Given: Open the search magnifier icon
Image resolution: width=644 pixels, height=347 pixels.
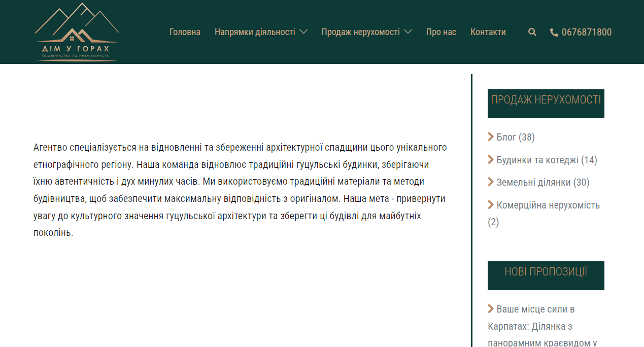Looking at the screenshot, I should coord(532,32).
